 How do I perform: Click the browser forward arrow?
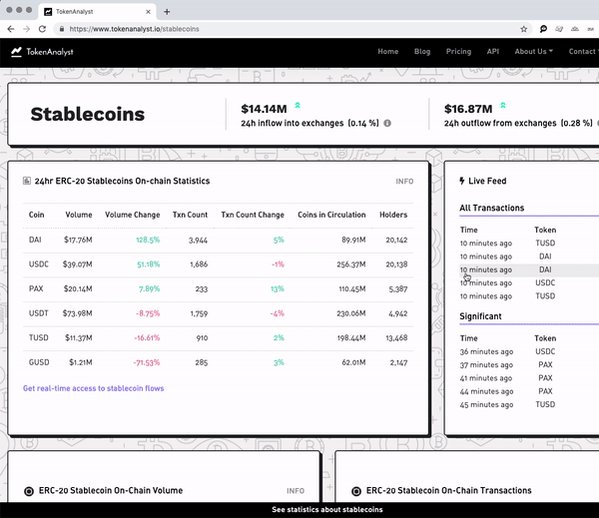(26, 29)
